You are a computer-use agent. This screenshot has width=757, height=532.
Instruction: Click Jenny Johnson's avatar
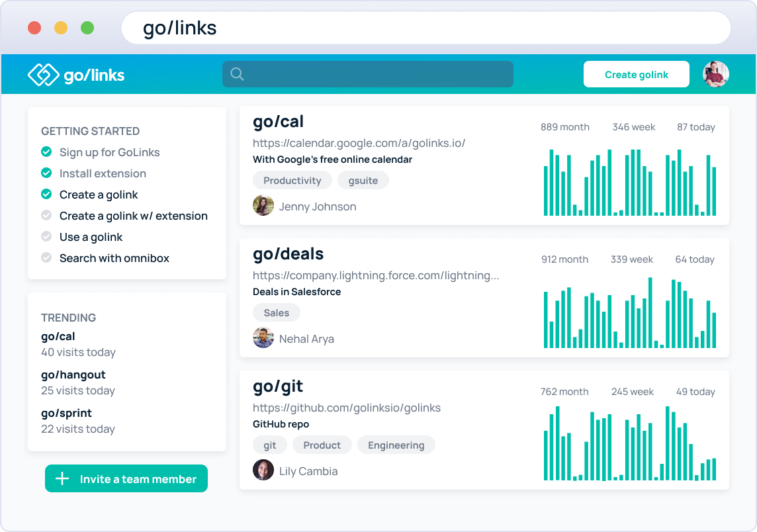point(263,206)
